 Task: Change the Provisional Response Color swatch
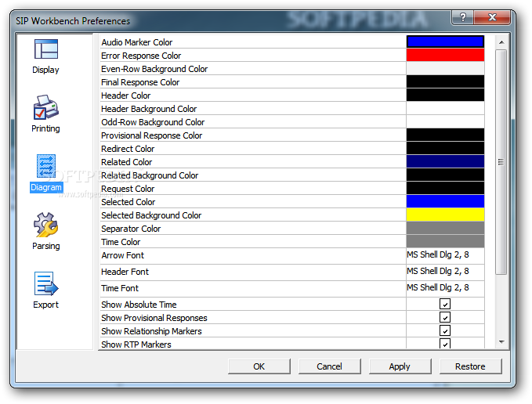pos(445,135)
